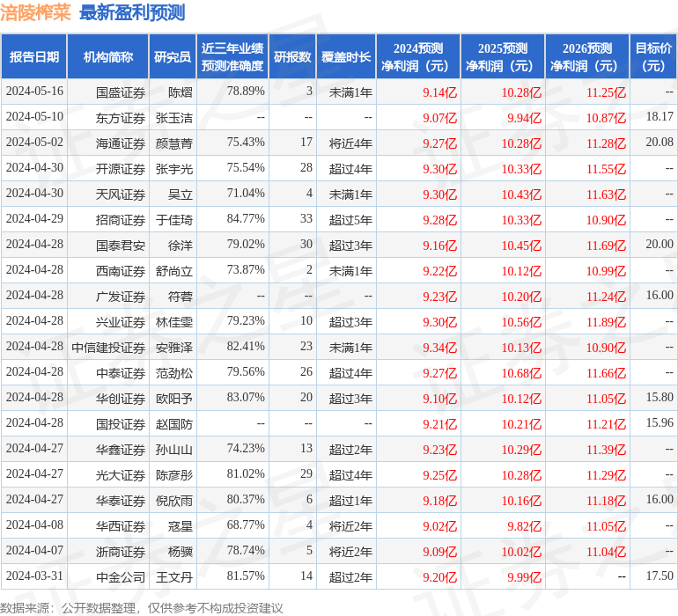Select 2025 forecast 9.82亿
This screenshot has height=616, width=678.
click(525, 526)
